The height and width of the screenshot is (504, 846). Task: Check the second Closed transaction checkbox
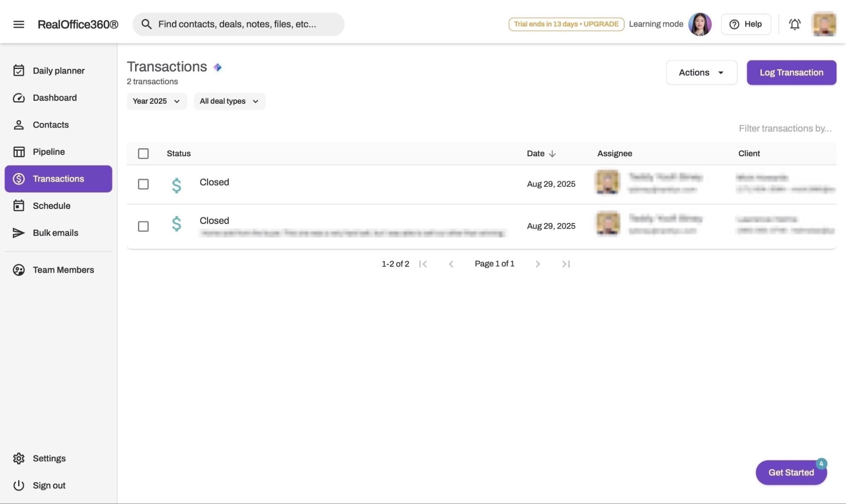click(143, 226)
